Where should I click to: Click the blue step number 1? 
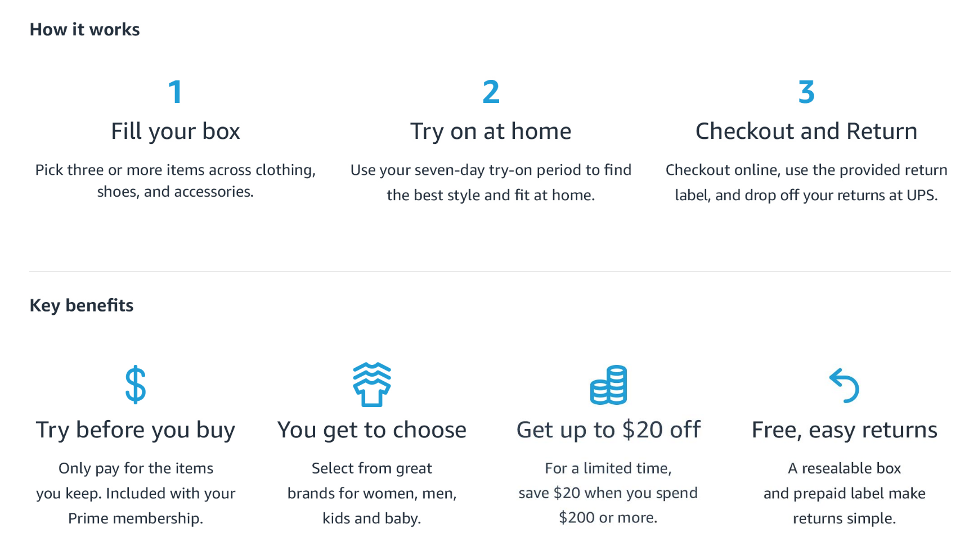click(x=176, y=92)
